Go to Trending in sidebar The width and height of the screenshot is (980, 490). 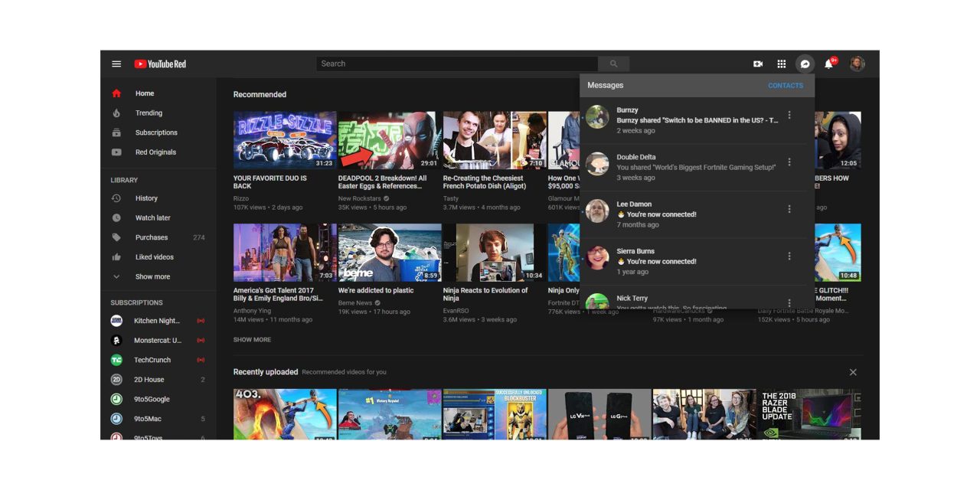pyautogui.click(x=149, y=113)
